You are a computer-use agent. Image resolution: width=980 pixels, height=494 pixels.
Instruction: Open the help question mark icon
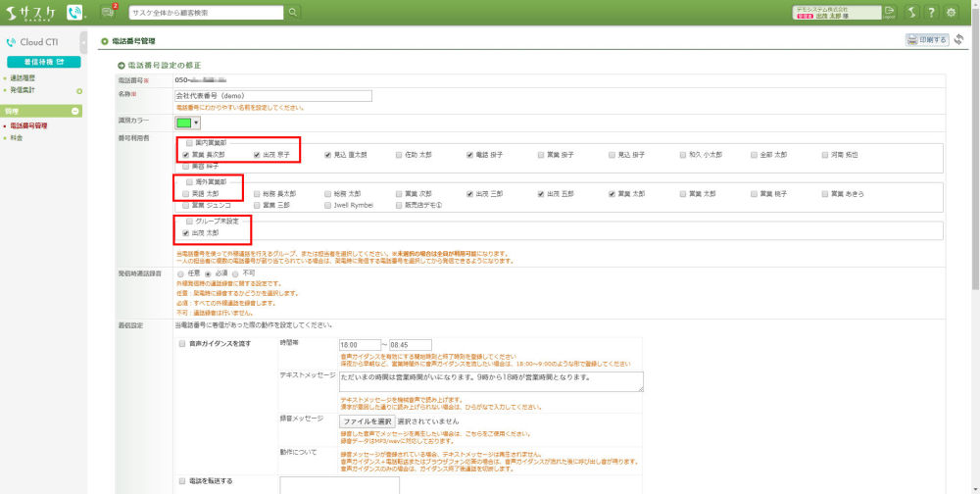click(x=931, y=12)
